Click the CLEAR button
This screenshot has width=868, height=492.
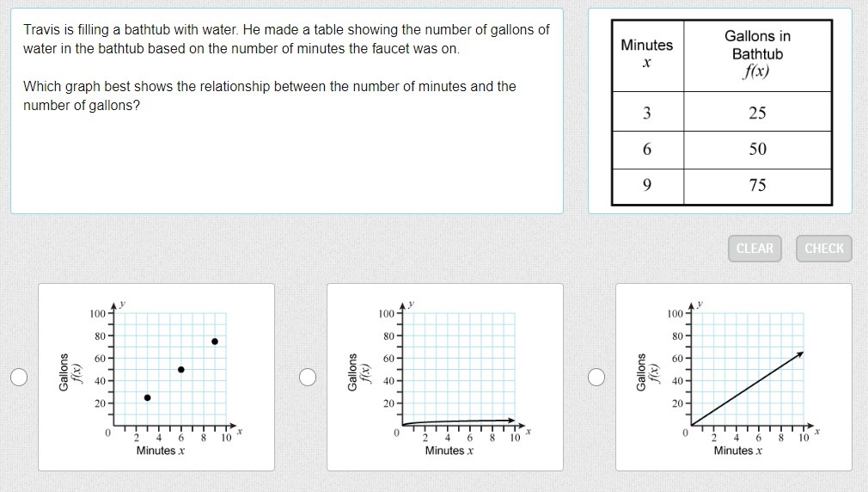pos(755,249)
